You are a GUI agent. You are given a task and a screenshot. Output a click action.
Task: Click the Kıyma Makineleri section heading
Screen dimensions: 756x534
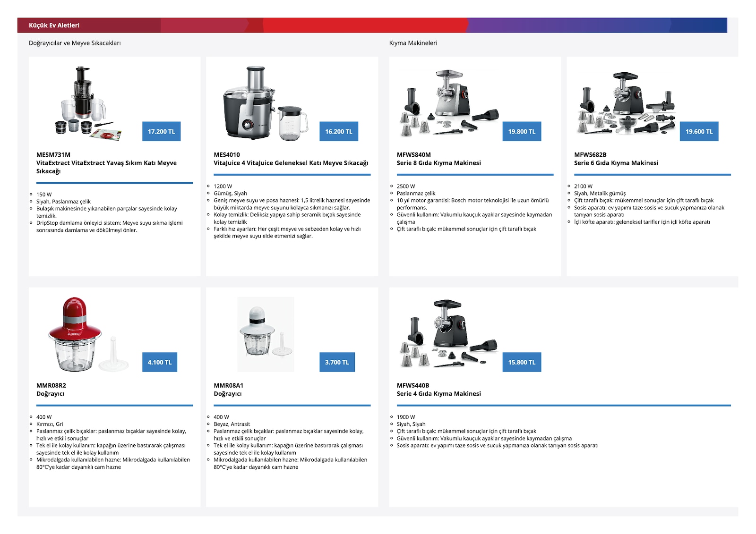[x=413, y=43]
